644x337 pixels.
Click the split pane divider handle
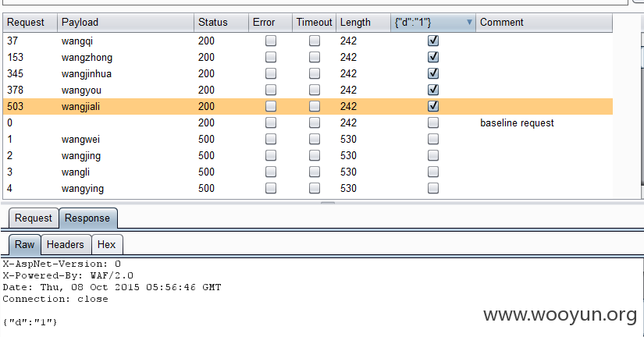click(x=328, y=202)
